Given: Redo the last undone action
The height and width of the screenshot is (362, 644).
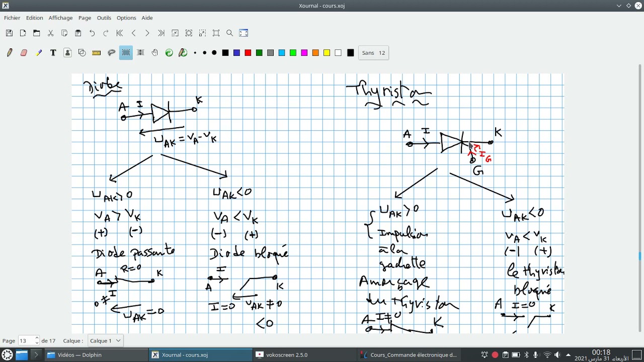Looking at the screenshot, I should pyautogui.click(x=106, y=33).
